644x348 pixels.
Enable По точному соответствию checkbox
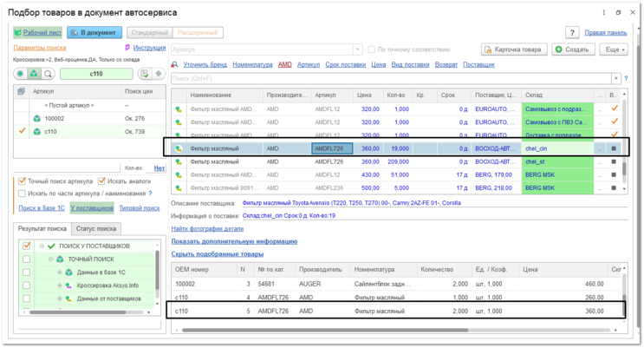click(371, 49)
